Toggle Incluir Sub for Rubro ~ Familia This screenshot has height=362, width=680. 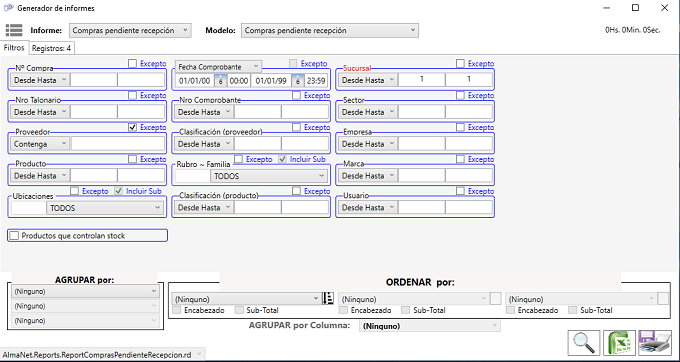point(282,159)
